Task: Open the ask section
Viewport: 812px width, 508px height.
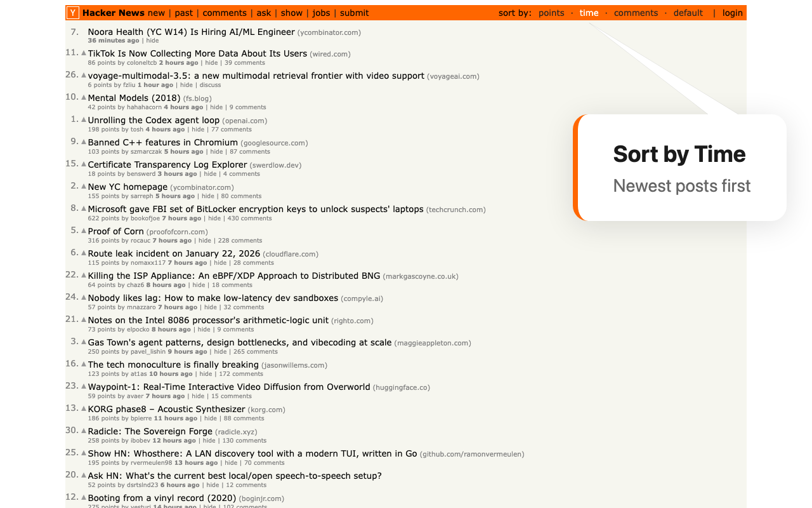Action: click(264, 13)
